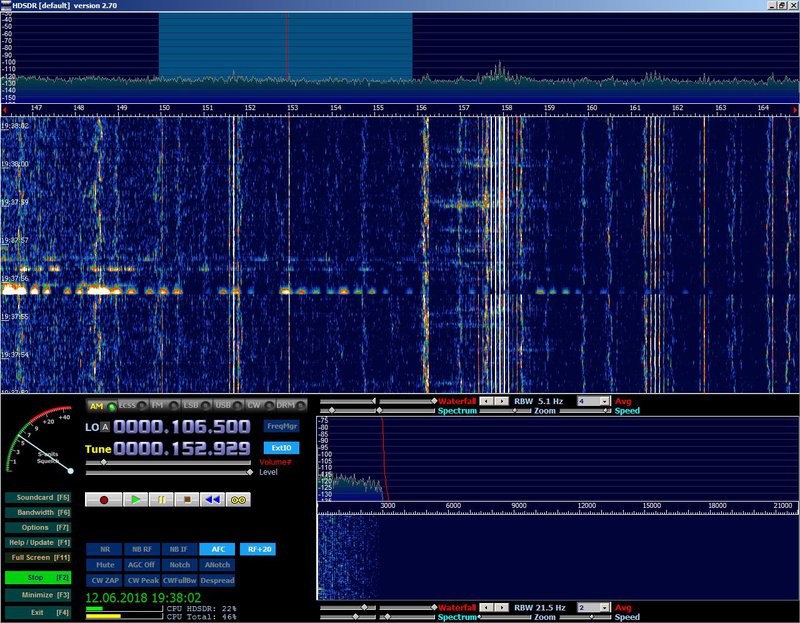The height and width of the screenshot is (623, 800).
Task: Toggle the Mute button
Action: [x=104, y=564]
